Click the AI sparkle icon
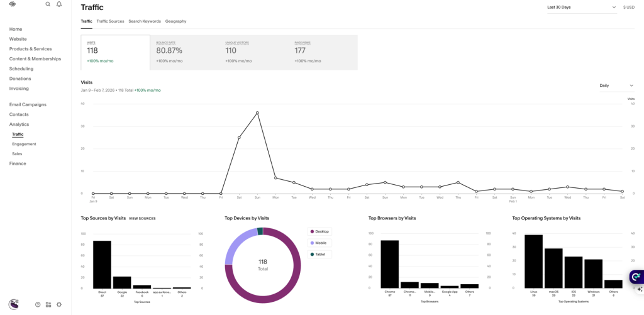644x315 pixels. 640,289
